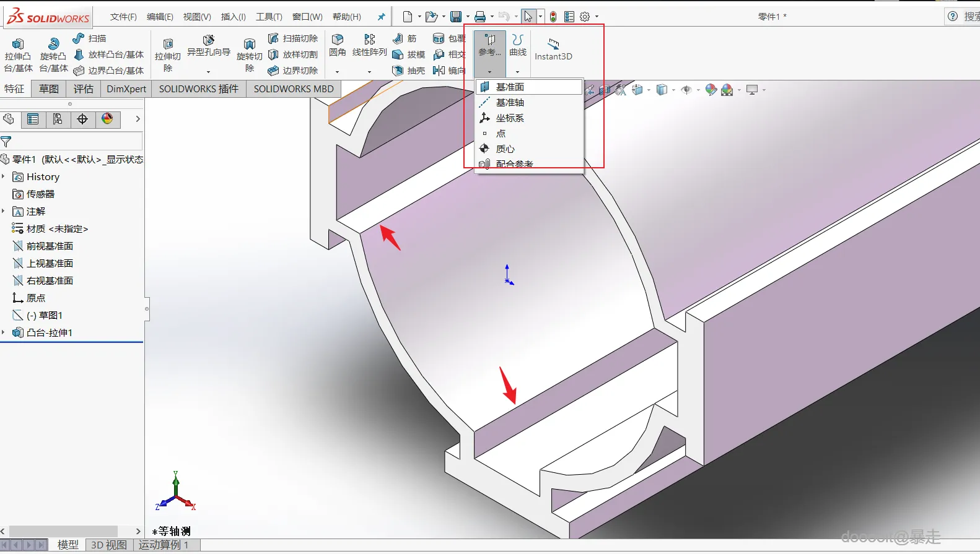Click the New document icon

point(408,17)
